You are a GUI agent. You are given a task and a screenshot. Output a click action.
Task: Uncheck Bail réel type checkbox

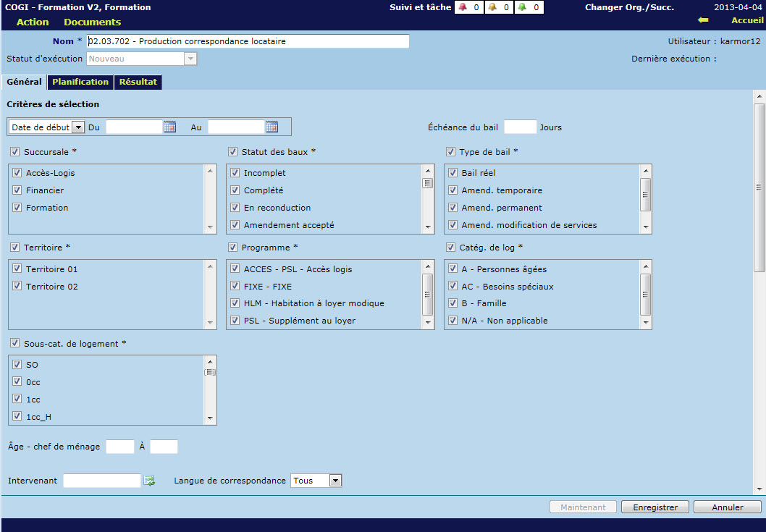(453, 173)
